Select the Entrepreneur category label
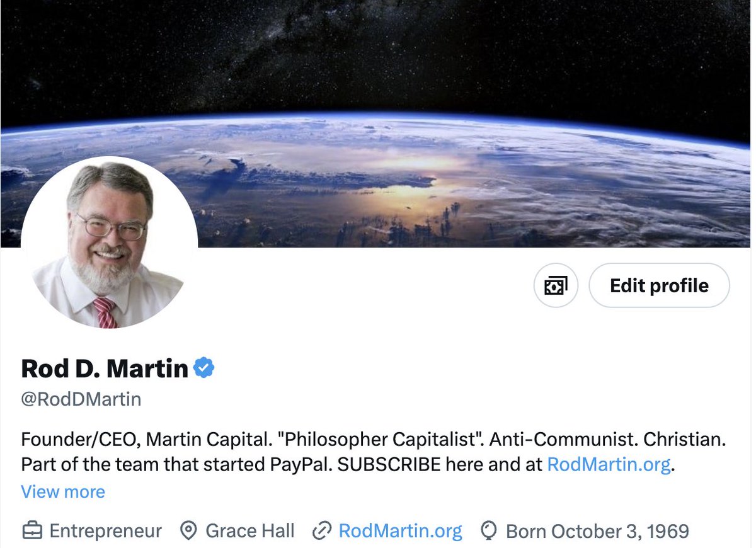 [105, 531]
